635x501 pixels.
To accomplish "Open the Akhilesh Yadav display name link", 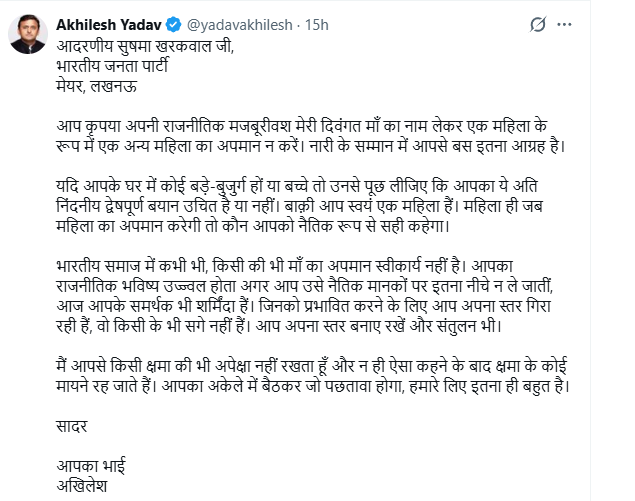I will pyautogui.click(x=101, y=21).
